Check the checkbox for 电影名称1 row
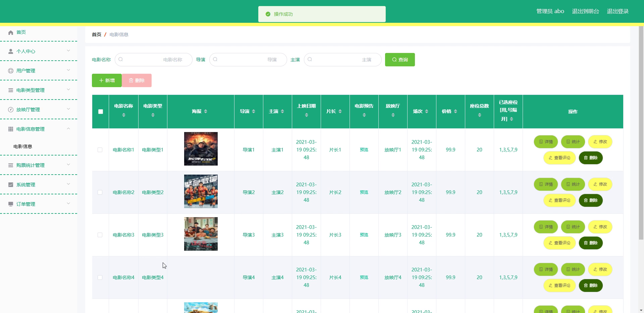The width and height of the screenshot is (644, 313). tap(100, 150)
